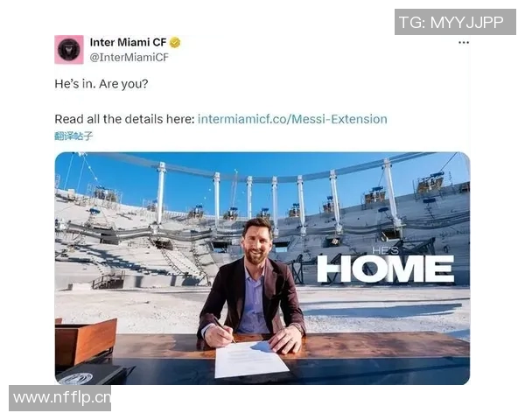The height and width of the screenshot is (420, 525).
Task: Click the wooden box on the desk
Action: (86, 341)
